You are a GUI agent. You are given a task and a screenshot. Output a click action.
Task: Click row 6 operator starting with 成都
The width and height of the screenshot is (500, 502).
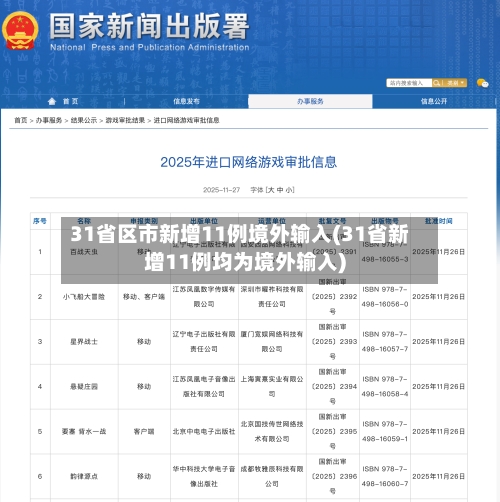[272, 477]
